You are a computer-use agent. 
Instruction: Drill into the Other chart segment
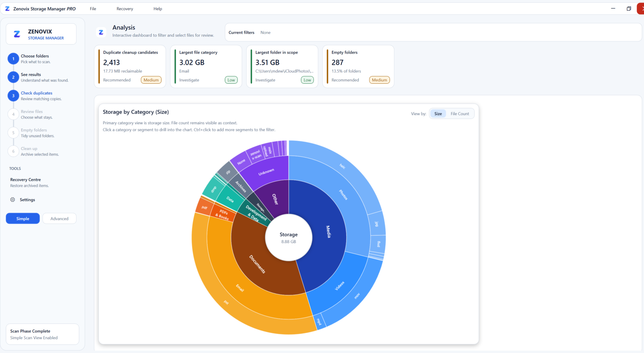click(275, 199)
